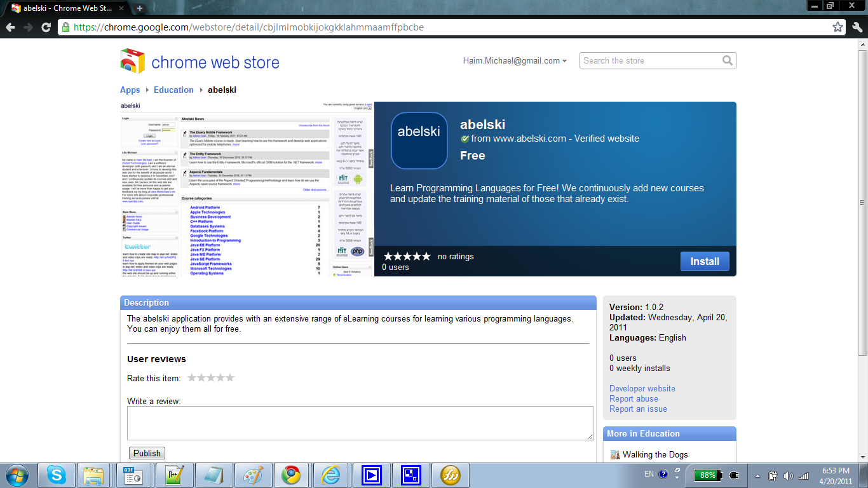Click the help question mark in taskbar
This screenshot has width=868, height=488.
click(663, 474)
